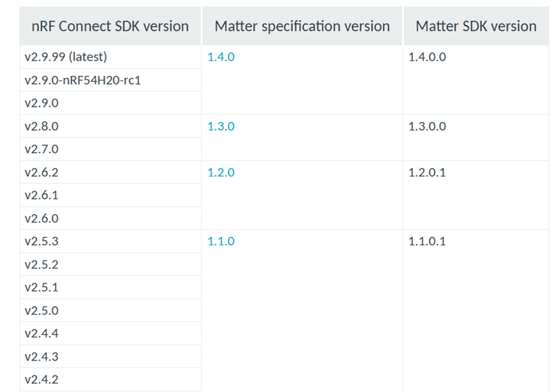
Task: Click the v2.4.4 table cell
Action: [41, 333]
